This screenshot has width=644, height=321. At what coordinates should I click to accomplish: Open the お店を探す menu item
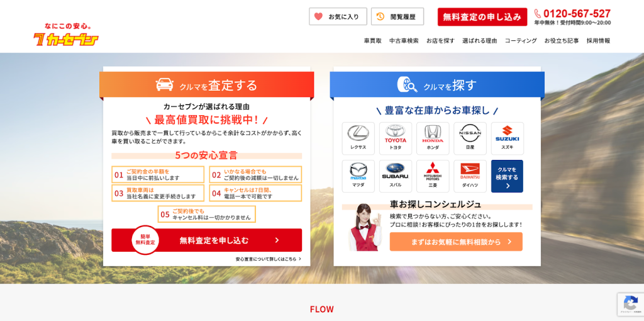coord(440,41)
